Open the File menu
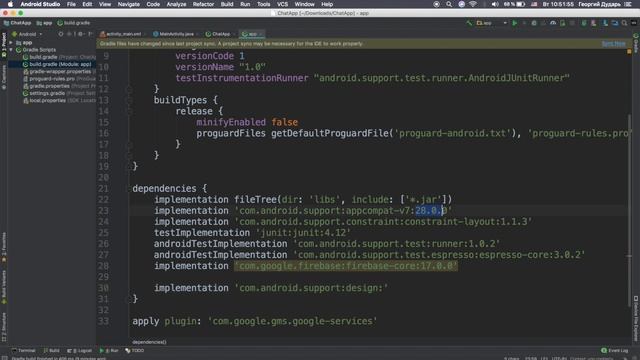 click(x=71, y=4)
